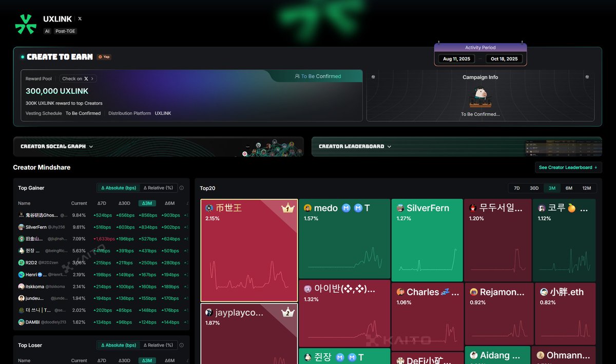Switch Top20 range to 12M
This screenshot has width=616, height=364.
coord(587,188)
